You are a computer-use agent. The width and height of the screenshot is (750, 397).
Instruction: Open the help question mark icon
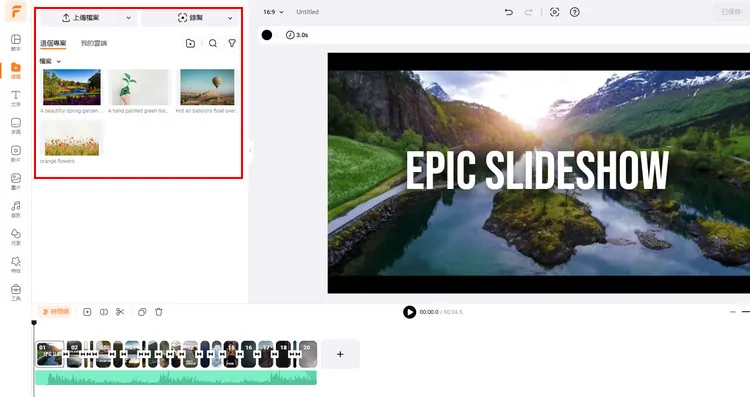pos(575,12)
